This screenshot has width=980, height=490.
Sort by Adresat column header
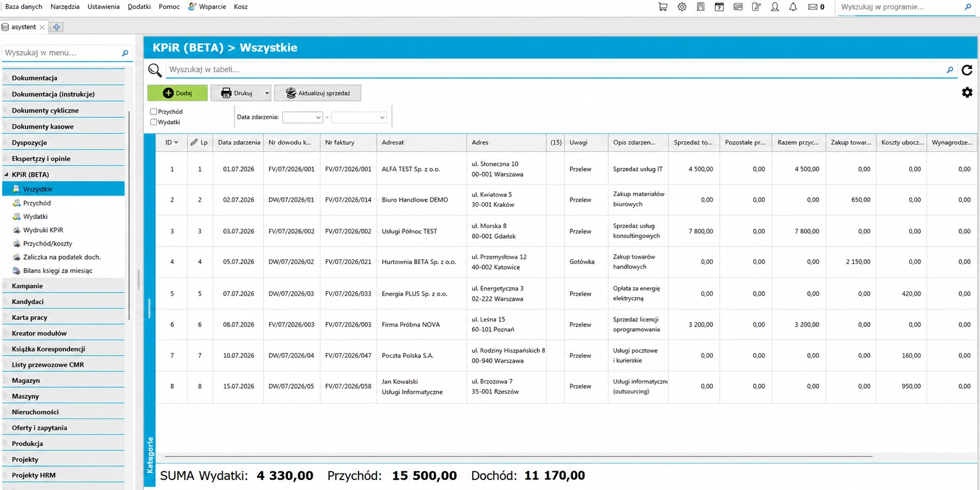[421, 143]
